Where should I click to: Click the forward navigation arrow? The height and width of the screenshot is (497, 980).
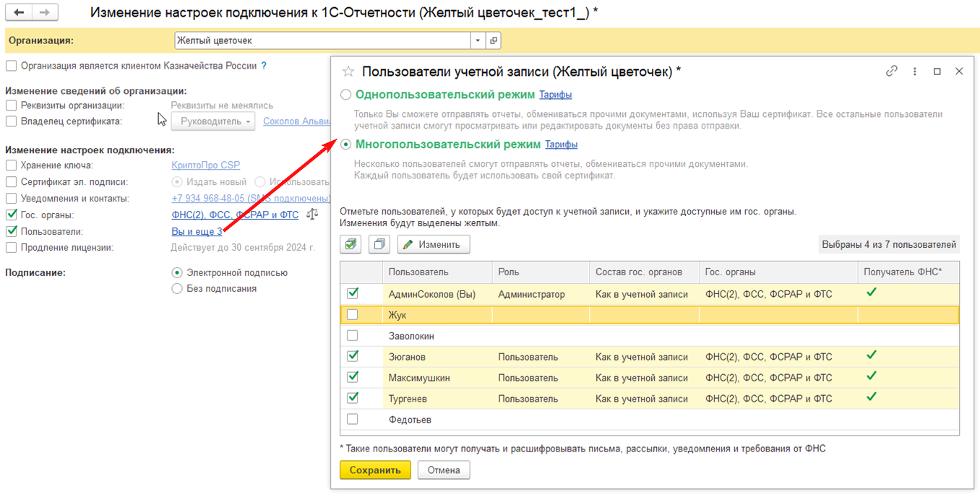pos(46,13)
